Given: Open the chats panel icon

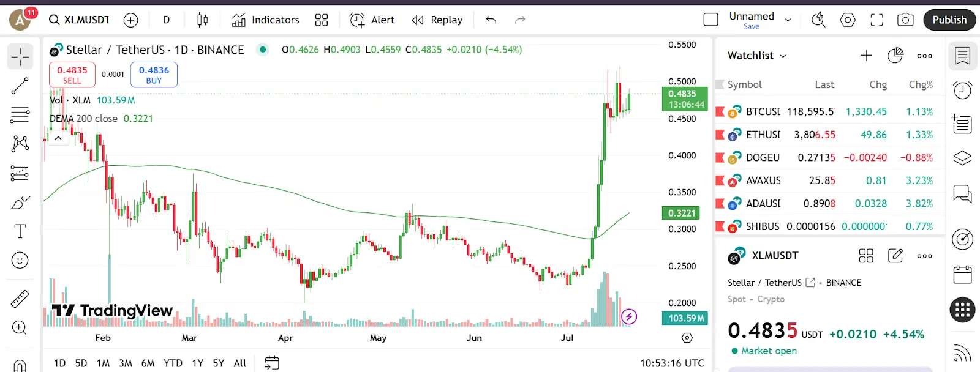Looking at the screenshot, I should [x=963, y=195].
